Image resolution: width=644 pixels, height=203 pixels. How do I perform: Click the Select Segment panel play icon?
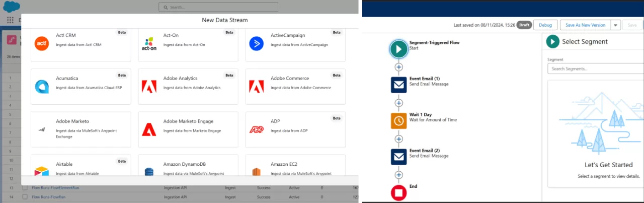553,41
